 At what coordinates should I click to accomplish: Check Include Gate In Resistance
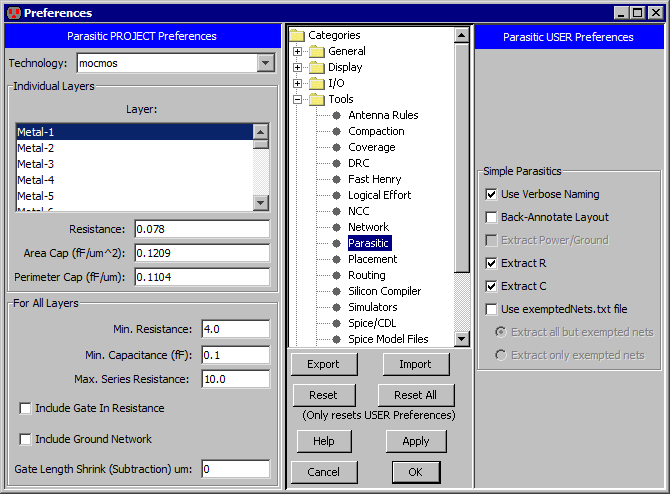click(x=25, y=408)
